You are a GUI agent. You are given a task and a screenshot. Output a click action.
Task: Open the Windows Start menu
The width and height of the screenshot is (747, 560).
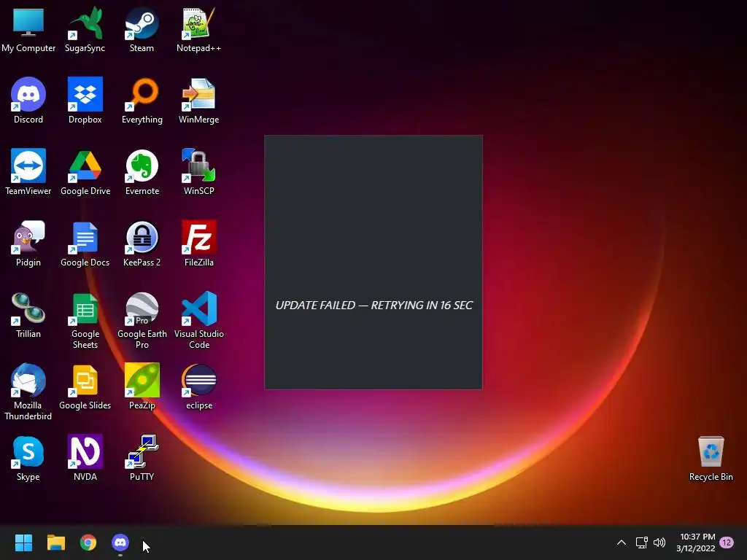pyautogui.click(x=23, y=542)
